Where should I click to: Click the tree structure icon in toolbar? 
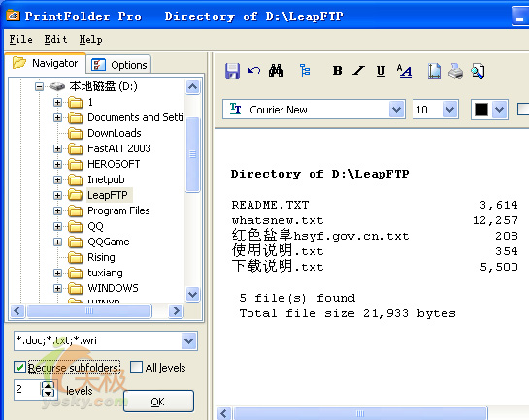[x=305, y=70]
